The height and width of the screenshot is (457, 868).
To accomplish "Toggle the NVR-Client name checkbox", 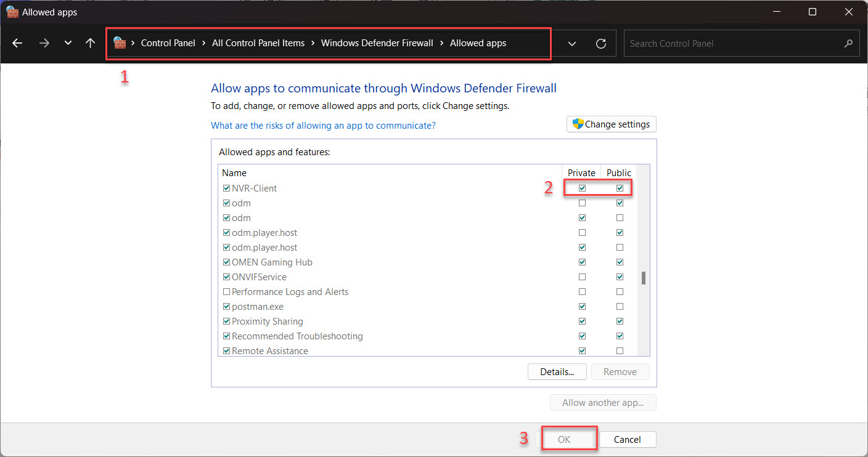I will [226, 188].
